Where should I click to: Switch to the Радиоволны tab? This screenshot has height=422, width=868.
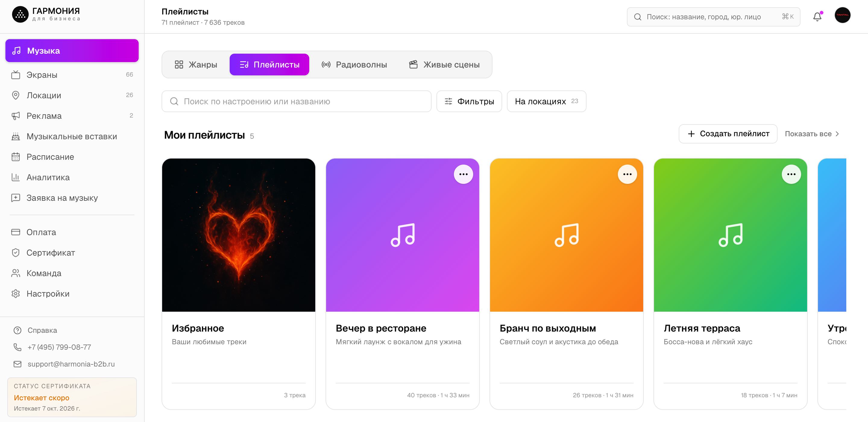tap(354, 65)
